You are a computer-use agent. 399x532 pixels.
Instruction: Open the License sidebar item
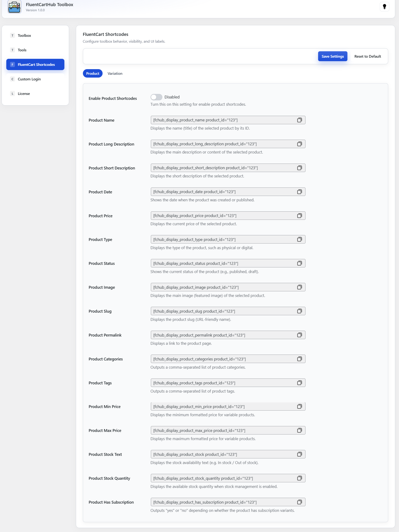[24, 94]
